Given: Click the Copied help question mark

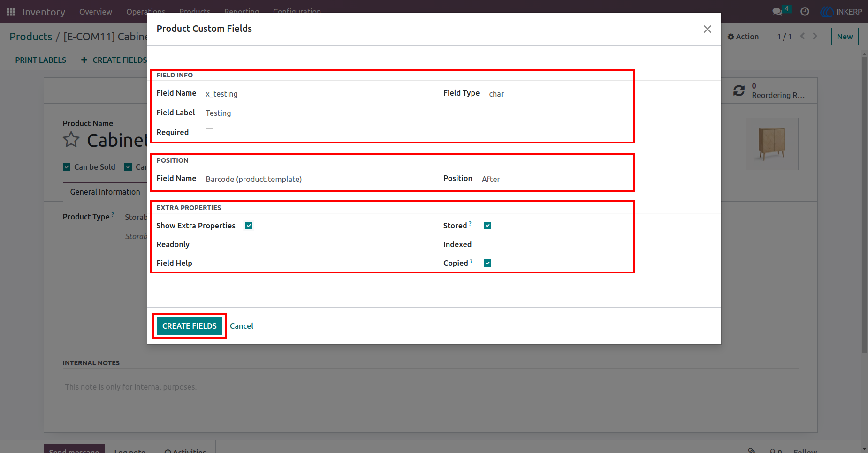Looking at the screenshot, I should point(471,261).
